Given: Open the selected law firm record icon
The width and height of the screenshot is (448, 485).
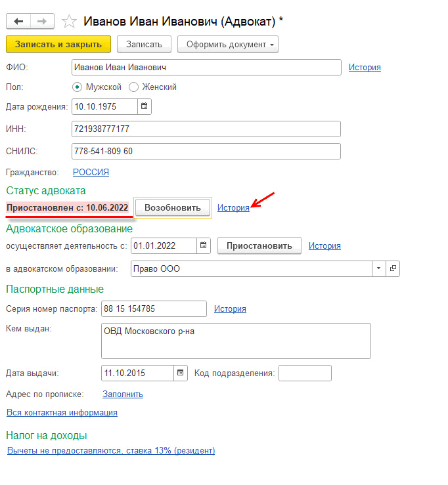Looking at the screenshot, I should pyautogui.click(x=393, y=268).
